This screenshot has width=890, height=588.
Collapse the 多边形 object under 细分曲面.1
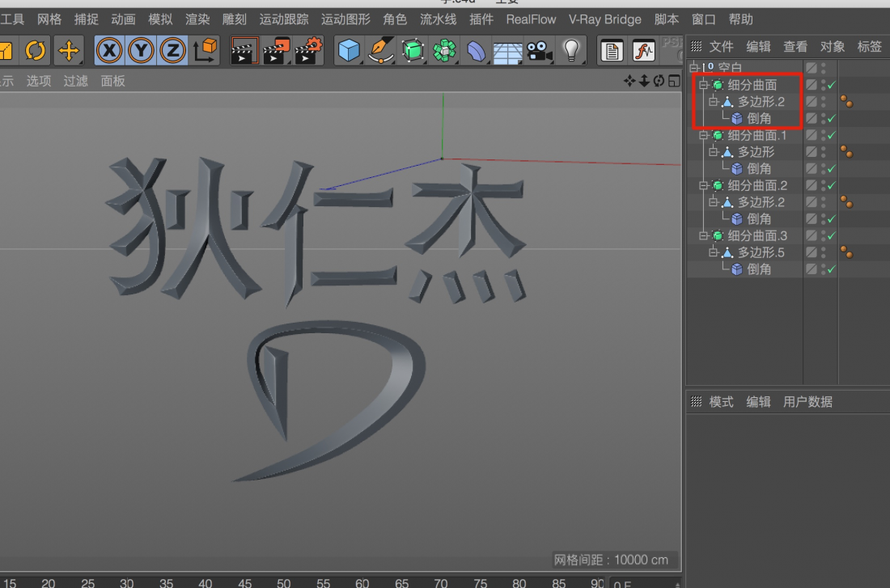714,152
